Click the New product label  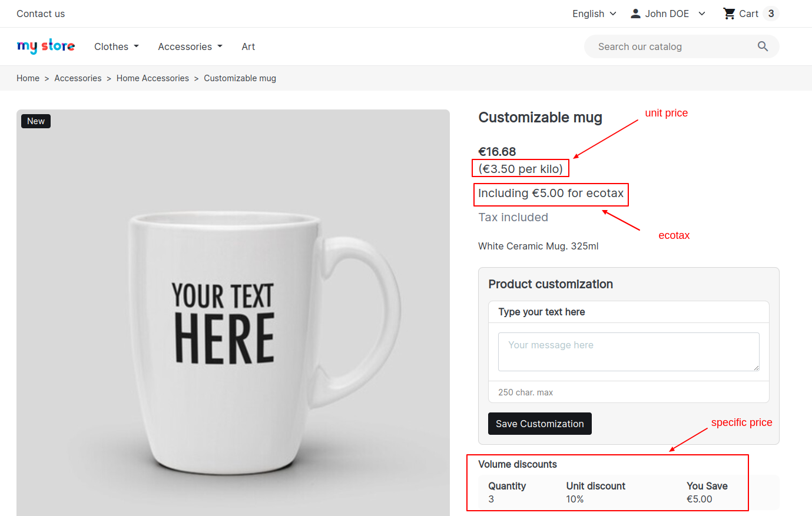[x=35, y=121]
